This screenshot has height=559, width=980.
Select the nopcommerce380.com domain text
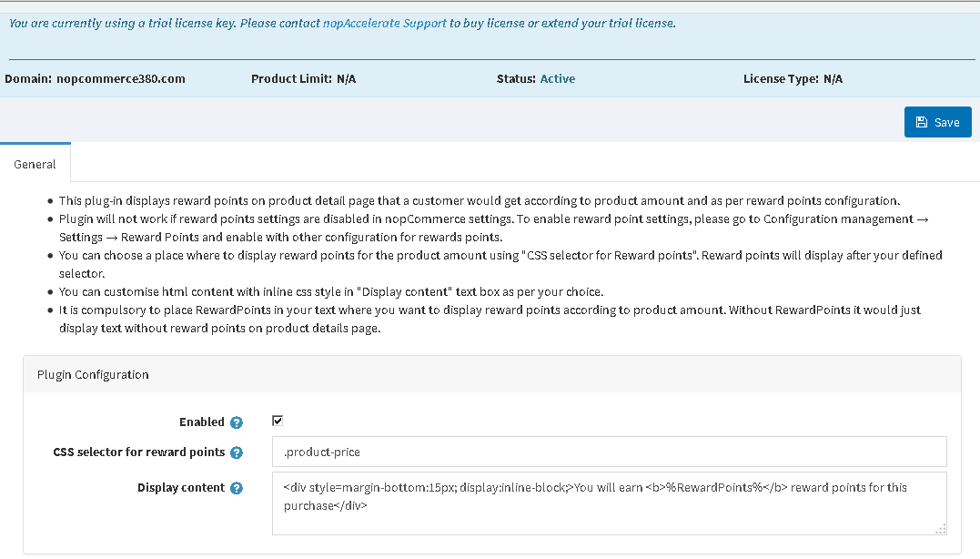pos(120,78)
